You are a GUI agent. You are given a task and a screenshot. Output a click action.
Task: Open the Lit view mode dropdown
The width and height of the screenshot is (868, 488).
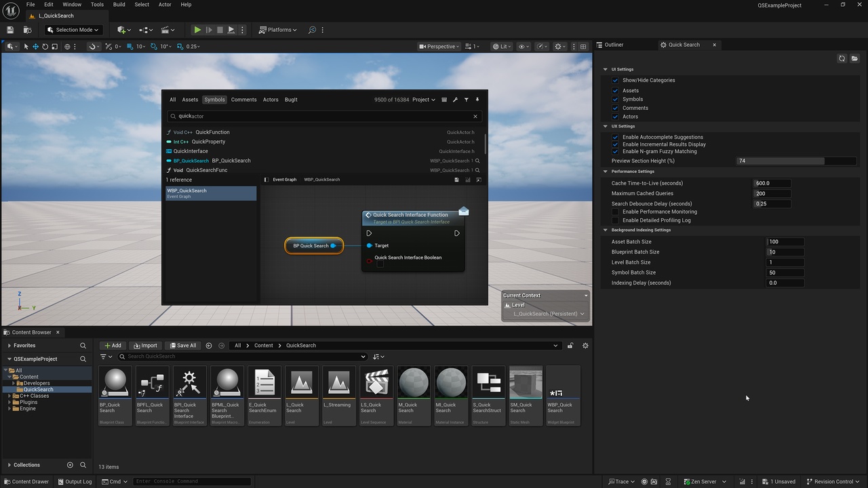point(502,47)
